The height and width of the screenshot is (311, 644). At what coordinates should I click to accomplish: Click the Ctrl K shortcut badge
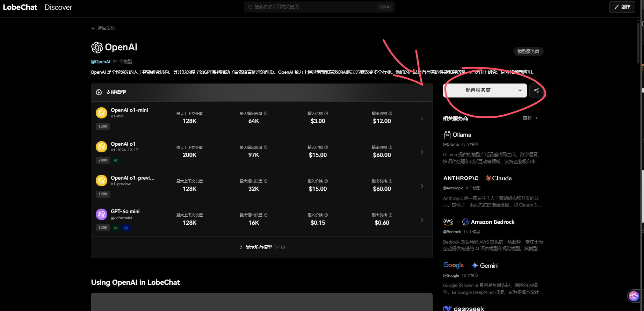click(384, 7)
